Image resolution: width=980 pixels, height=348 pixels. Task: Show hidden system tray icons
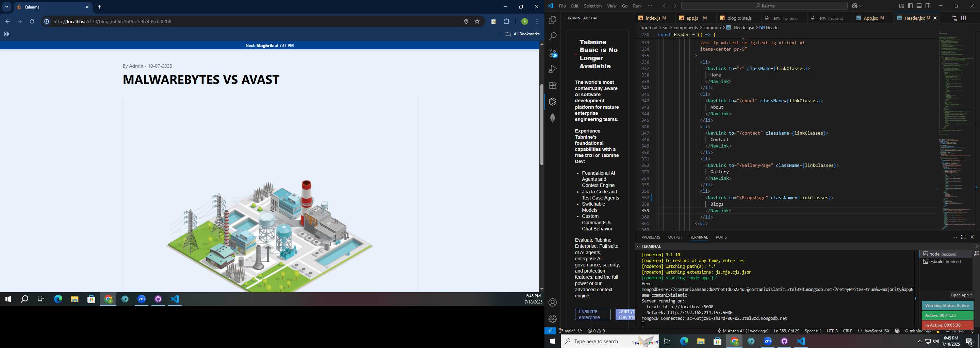click(x=919, y=342)
